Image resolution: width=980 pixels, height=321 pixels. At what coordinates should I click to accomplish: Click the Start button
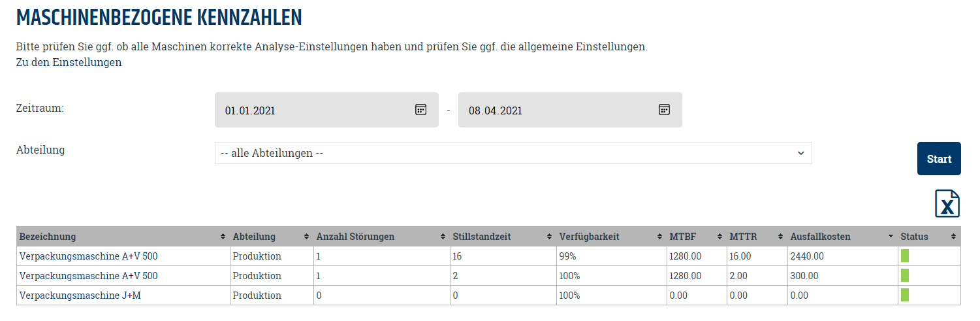(x=939, y=159)
